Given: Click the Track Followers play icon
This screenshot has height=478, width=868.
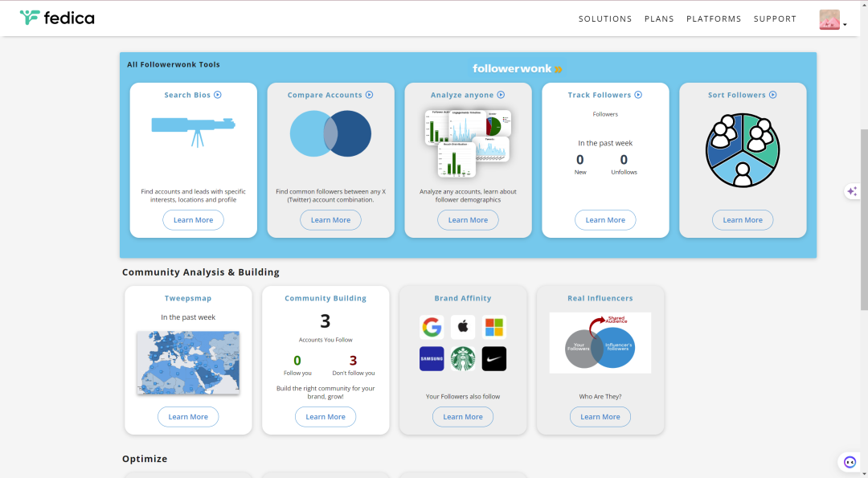Looking at the screenshot, I should 638,95.
